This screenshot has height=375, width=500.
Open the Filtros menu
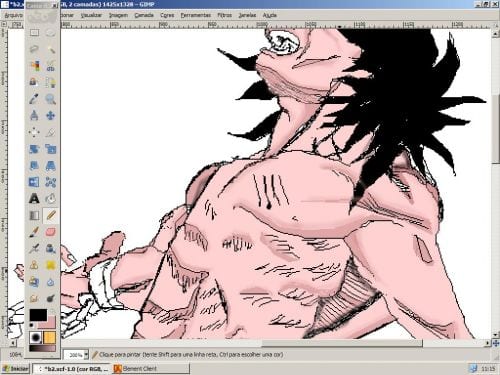[224, 15]
